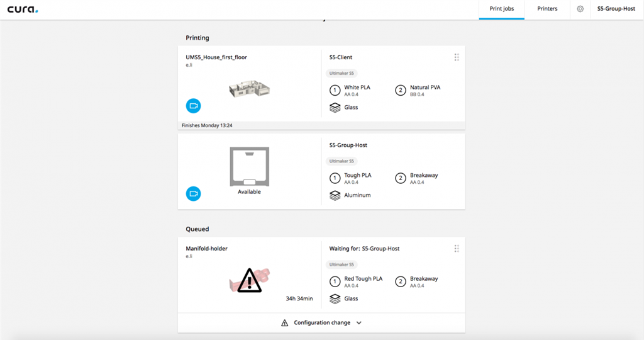Expand the Configuration change section
Image resolution: width=644 pixels, height=340 pixels.
click(x=321, y=323)
